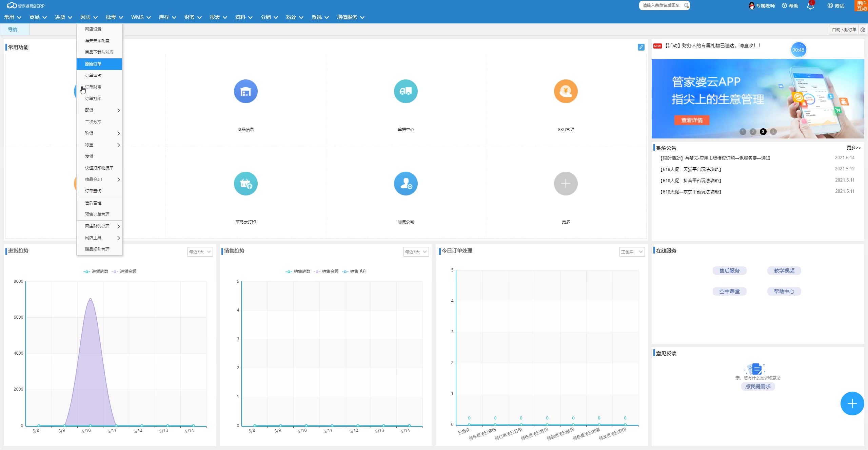Click the 教学视频 button

pos(784,271)
